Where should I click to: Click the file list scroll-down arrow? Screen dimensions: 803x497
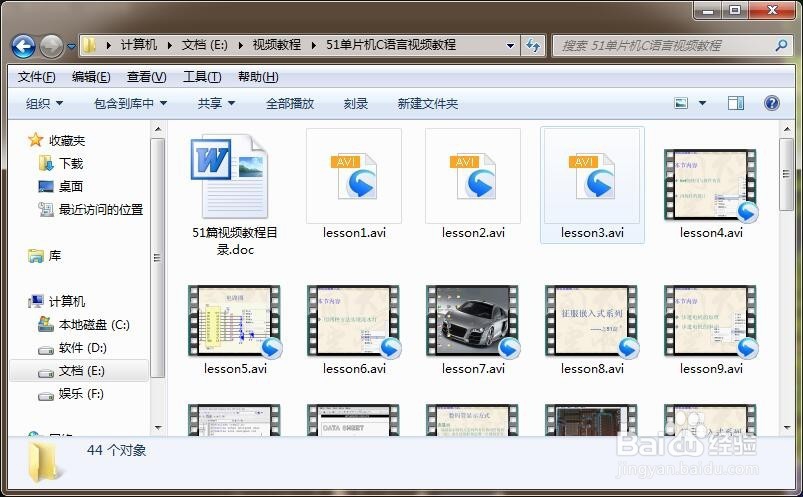(x=786, y=428)
